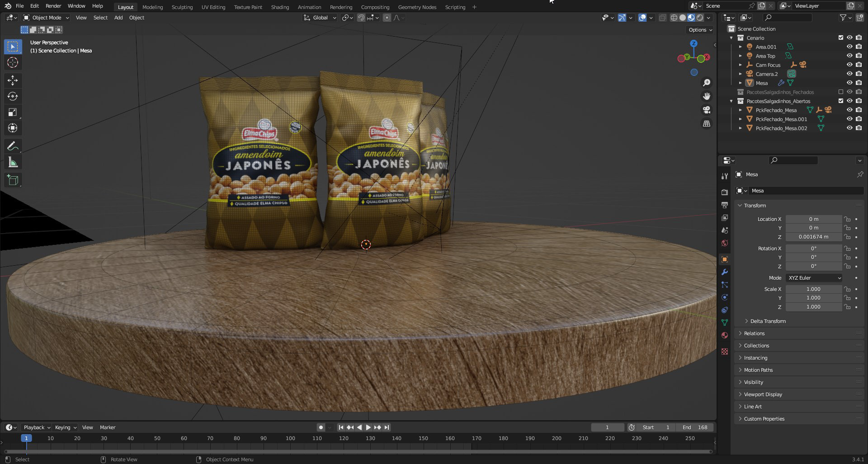Uncheck PacotesSalgadinhos_Abertos collection checkbox

tap(841, 101)
